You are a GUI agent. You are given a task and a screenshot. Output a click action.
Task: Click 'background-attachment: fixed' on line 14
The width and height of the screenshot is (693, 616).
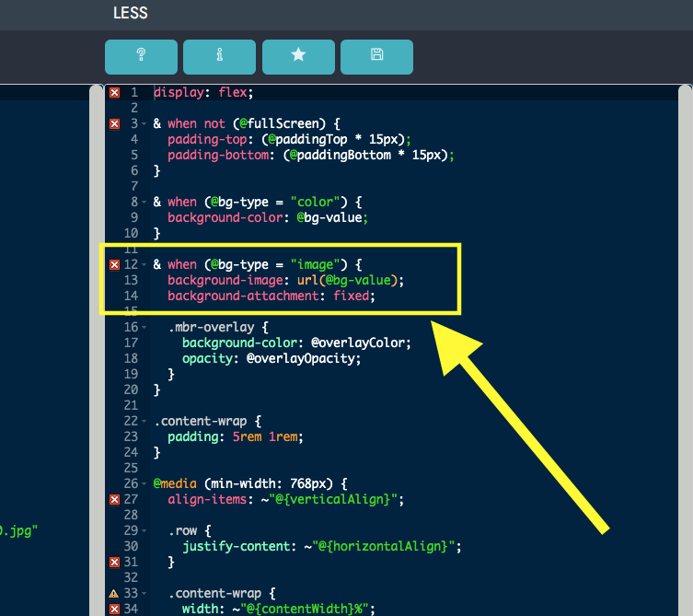coord(268,296)
